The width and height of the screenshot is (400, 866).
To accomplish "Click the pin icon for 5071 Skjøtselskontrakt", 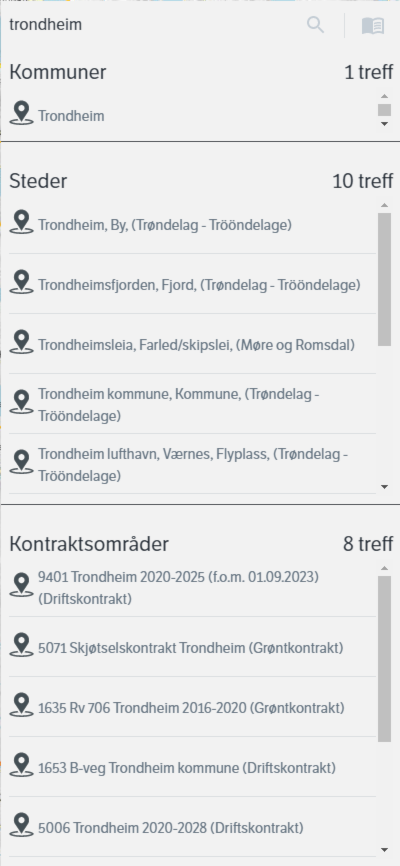I will pyautogui.click(x=22, y=645).
